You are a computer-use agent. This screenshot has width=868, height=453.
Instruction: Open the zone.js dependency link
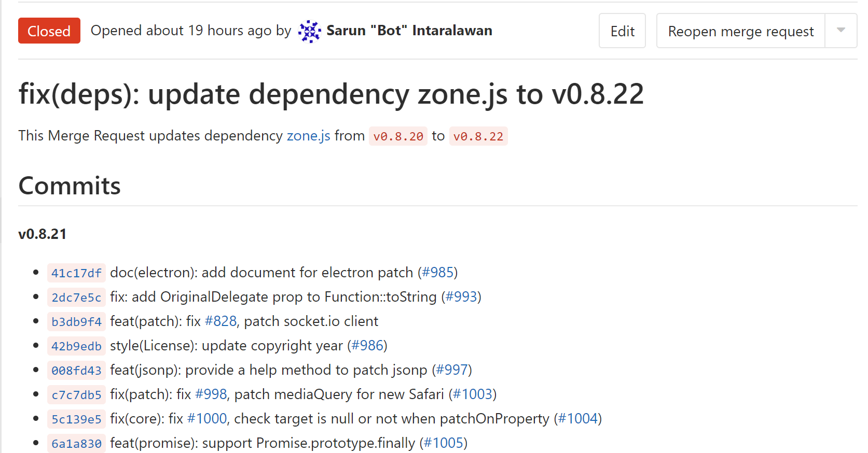click(308, 136)
